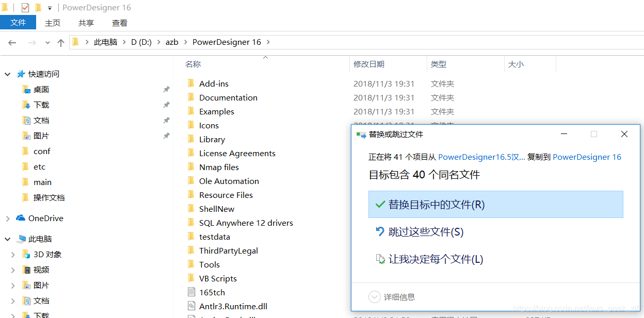Select 下载 under quick access
This screenshot has height=318, width=644.
[41, 105]
